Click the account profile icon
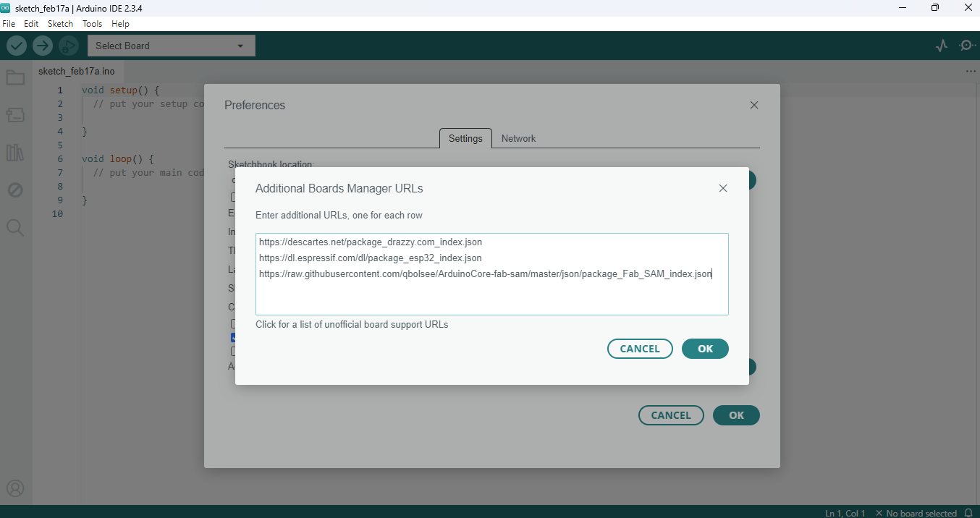Screen dimensions: 980x518 point(15,489)
